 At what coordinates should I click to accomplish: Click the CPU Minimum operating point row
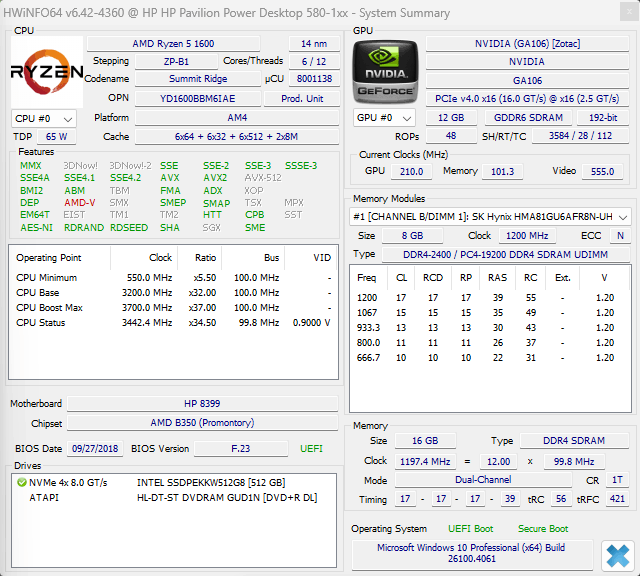pyautogui.click(x=173, y=278)
